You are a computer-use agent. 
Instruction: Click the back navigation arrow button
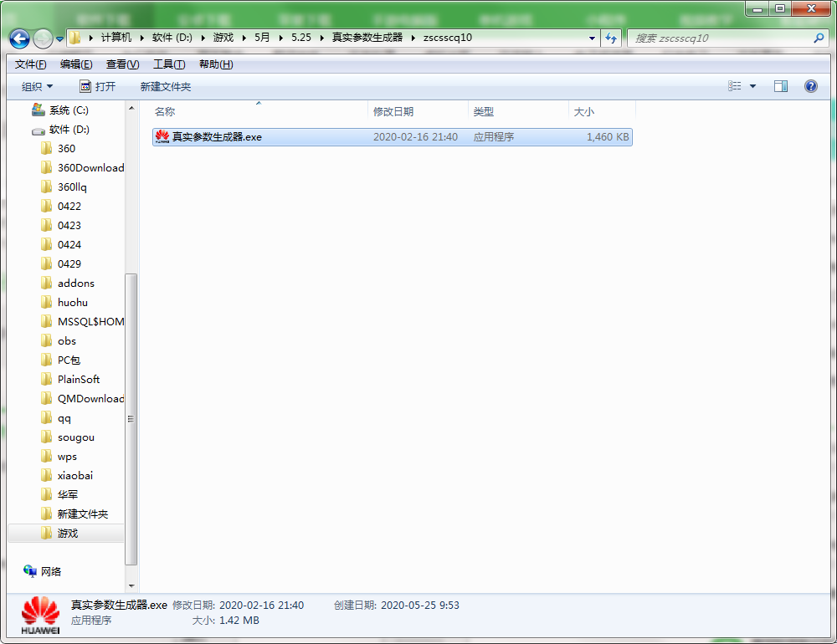tap(20, 38)
